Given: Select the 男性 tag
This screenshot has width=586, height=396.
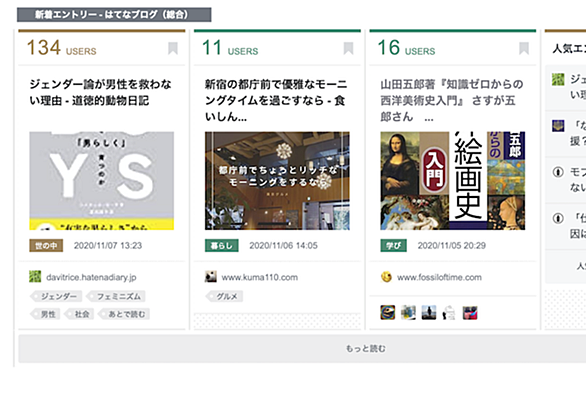Looking at the screenshot, I should click(45, 314).
